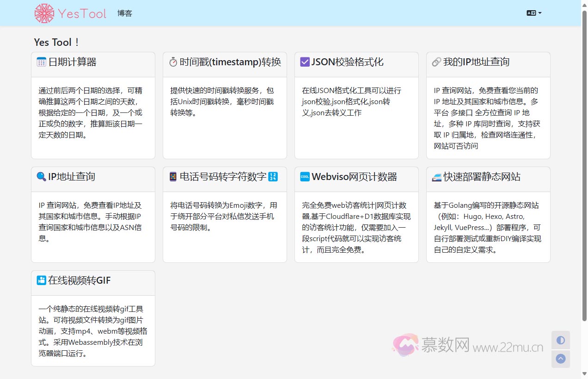Click the COOL icon beside Webviso网页计数器

(305, 177)
